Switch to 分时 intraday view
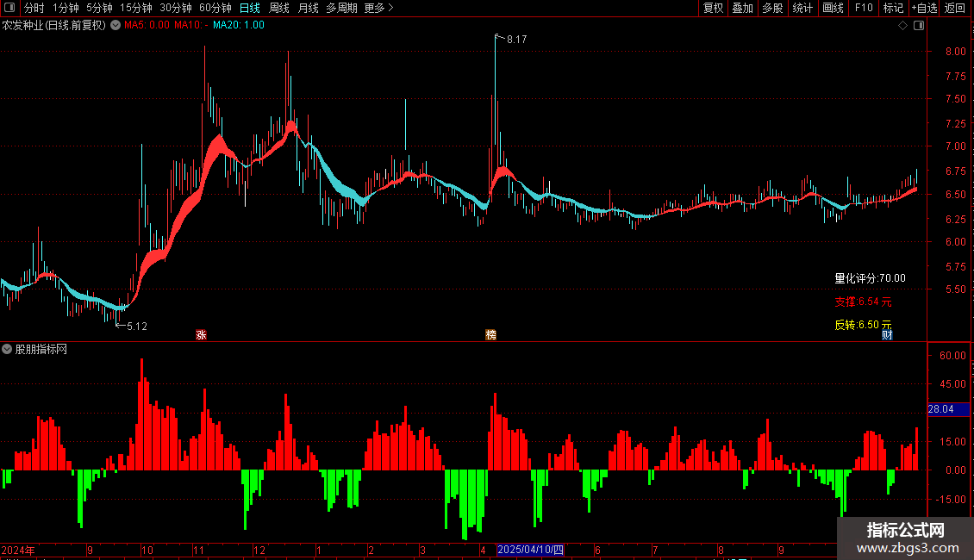This screenshot has width=974, height=560. coord(34,8)
